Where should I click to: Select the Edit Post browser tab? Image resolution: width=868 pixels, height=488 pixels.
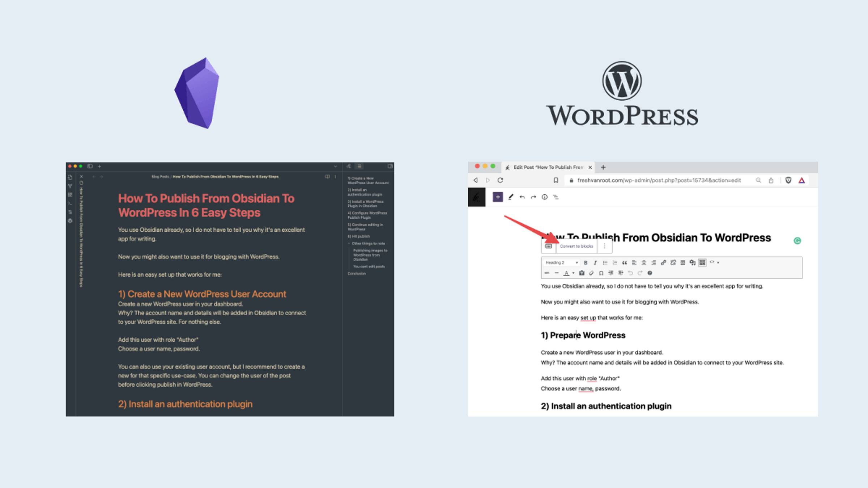548,167
